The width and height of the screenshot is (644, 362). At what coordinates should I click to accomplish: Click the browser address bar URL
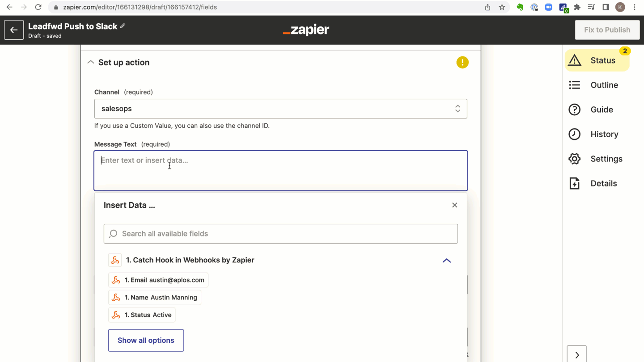[x=140, y=7]
